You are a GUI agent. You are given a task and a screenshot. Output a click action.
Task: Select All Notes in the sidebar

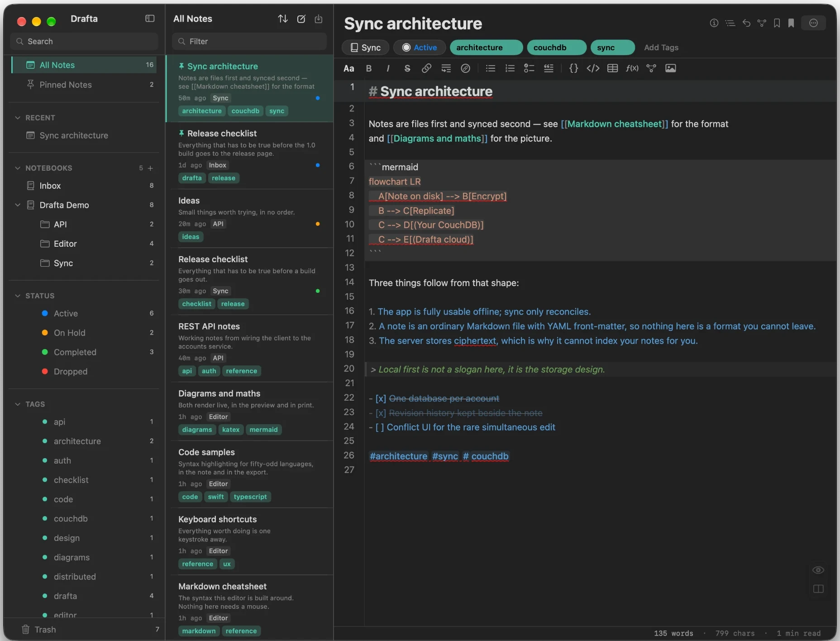pyautogui.click(x=84, y=65)
